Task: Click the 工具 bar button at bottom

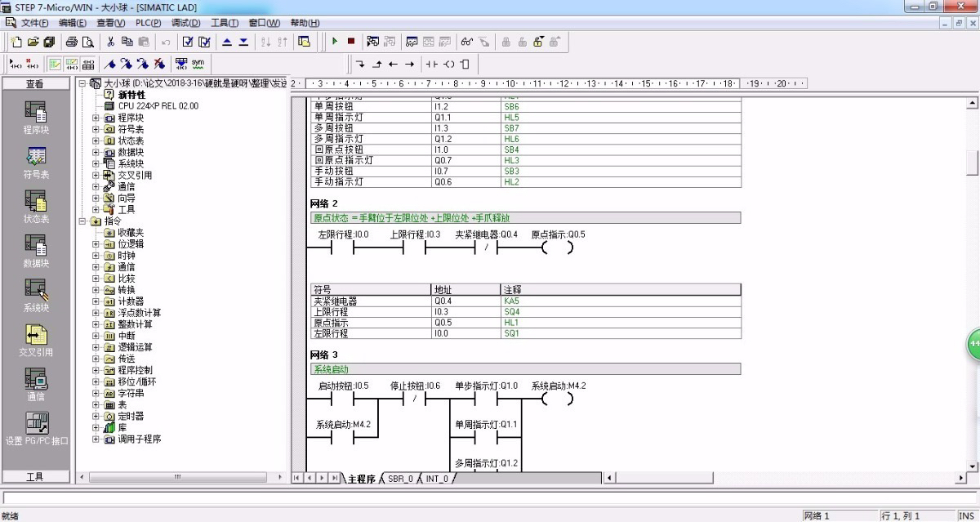Action: (36, 477)
